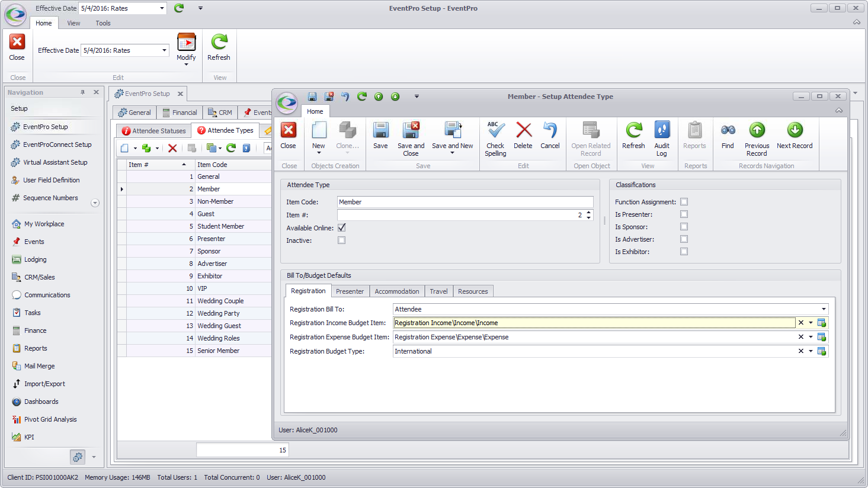868x488 pixels.
Task: Open the Registration Expense Budget Item dropdown arrow
Action: [x=811, y=337]
